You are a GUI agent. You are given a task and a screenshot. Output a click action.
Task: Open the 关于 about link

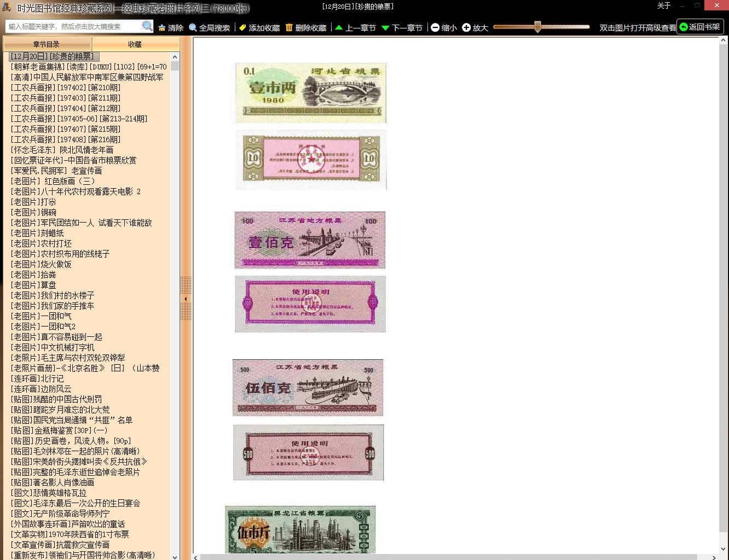click(x=663, y=5)
